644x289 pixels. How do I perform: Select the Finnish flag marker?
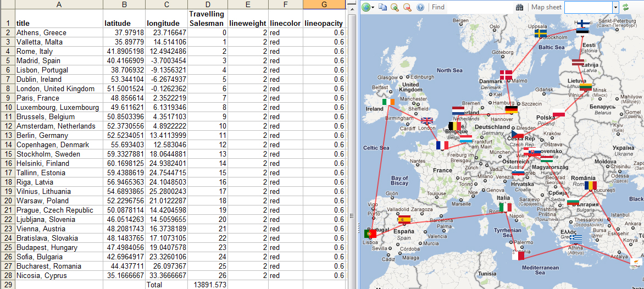click(x=583, y=24)
